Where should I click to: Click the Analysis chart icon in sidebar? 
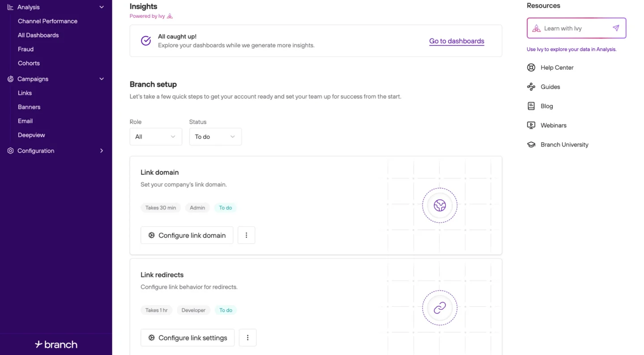click(10, 7)
